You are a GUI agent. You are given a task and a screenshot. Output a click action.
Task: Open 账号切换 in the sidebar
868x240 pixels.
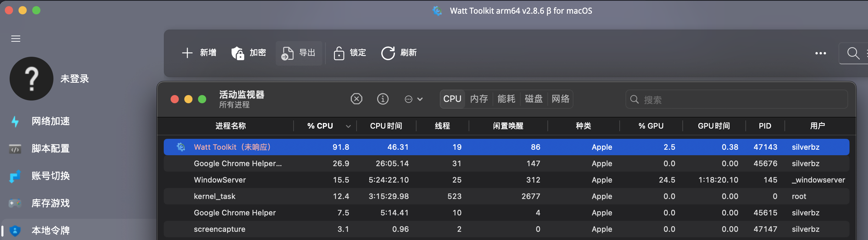tap(51, 176)
